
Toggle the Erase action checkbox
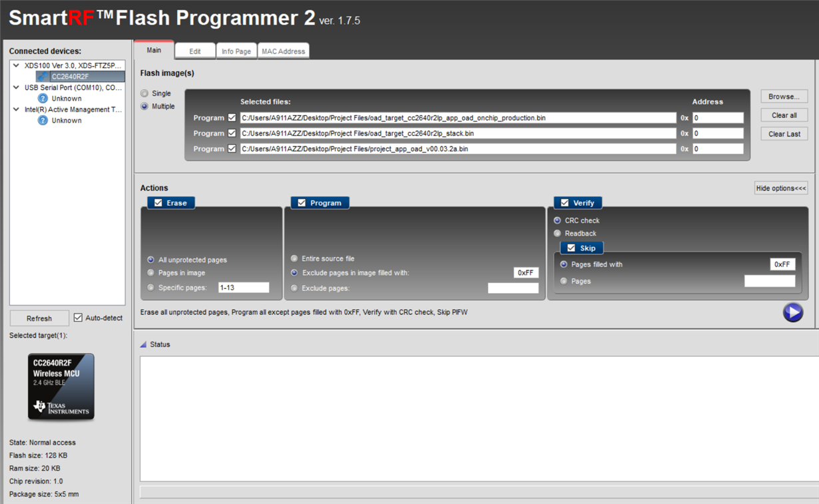point(158,203)
